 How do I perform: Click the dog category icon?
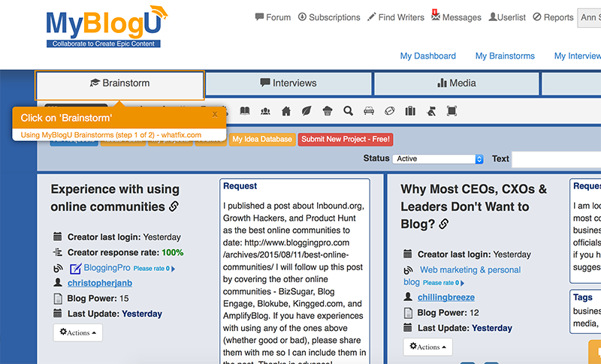click(431, 111)
